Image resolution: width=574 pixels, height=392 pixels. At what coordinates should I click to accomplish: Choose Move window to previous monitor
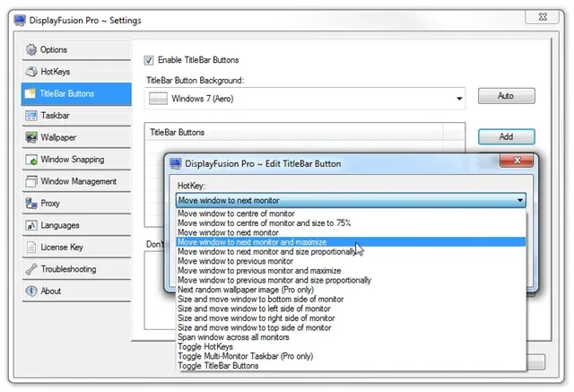click(351, 261)
